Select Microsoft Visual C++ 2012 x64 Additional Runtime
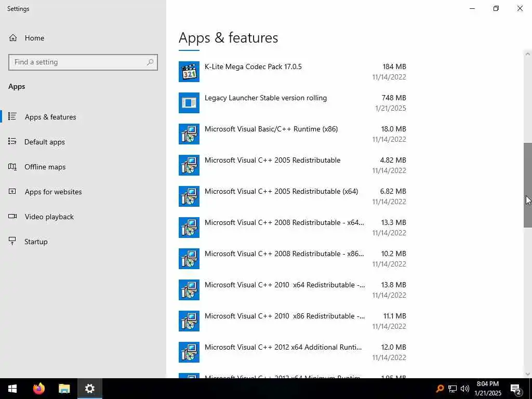Image resolution: width=532 pixels, height=399 pixels. coord(292,353)
